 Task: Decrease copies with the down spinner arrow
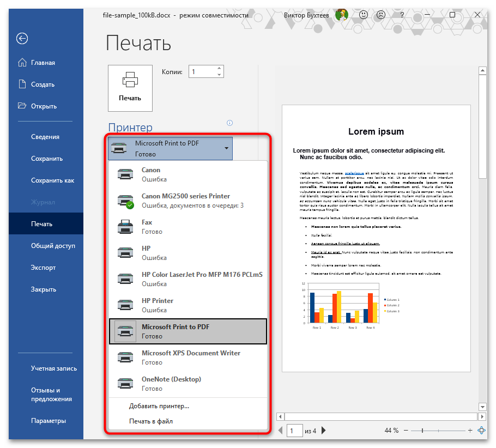pyautogui.click(x=219, y=74)
